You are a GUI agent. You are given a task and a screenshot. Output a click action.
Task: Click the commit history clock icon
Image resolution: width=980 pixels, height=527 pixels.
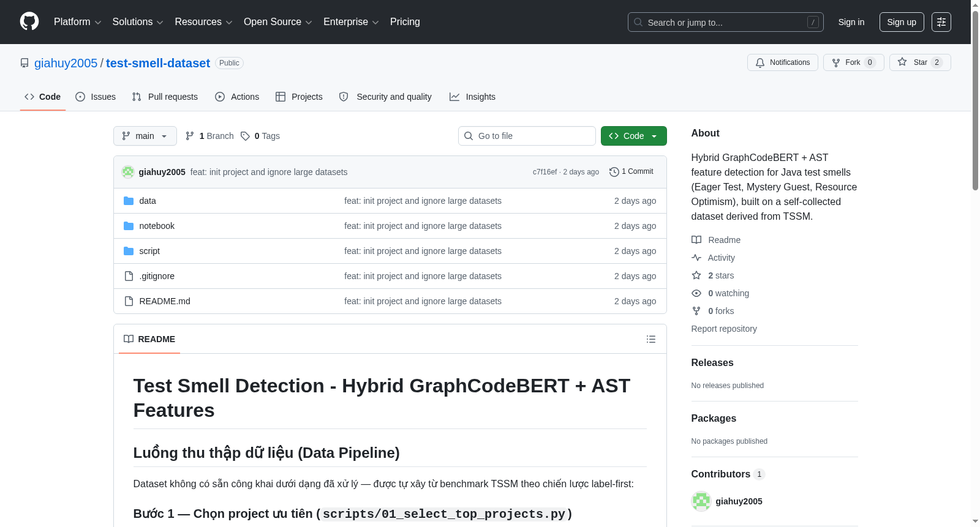pos(614,172)
